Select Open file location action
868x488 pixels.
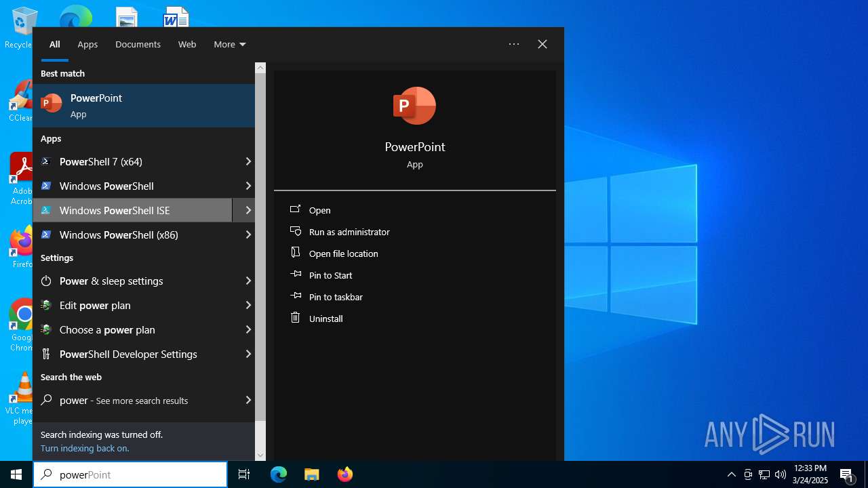pyautogui.click(x=344, y=253)
